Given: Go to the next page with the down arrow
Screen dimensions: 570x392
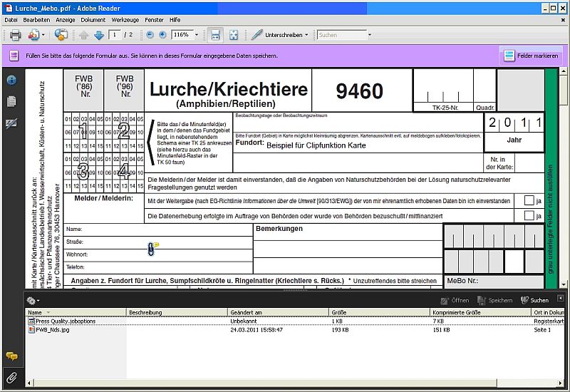Looking at the screenshot, I should (x=99, y=34).
